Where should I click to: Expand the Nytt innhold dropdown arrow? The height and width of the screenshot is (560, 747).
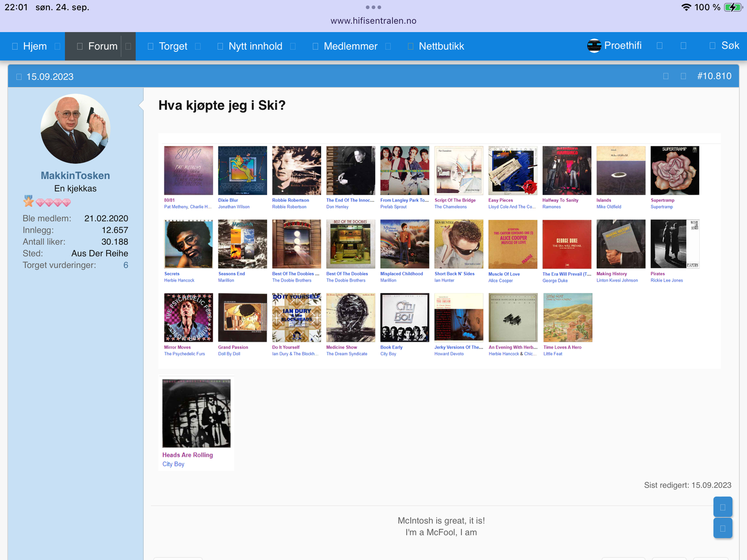tap(293, 46)
